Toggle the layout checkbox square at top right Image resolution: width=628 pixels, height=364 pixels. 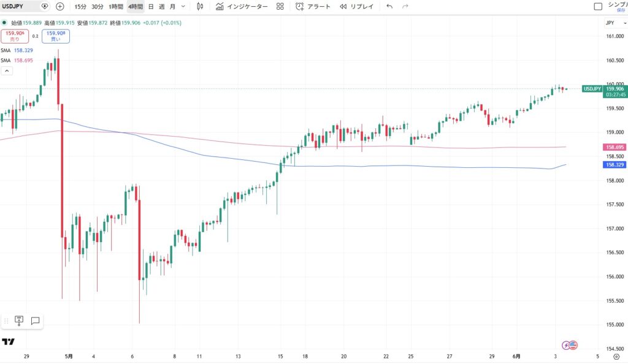coord(598,6)
